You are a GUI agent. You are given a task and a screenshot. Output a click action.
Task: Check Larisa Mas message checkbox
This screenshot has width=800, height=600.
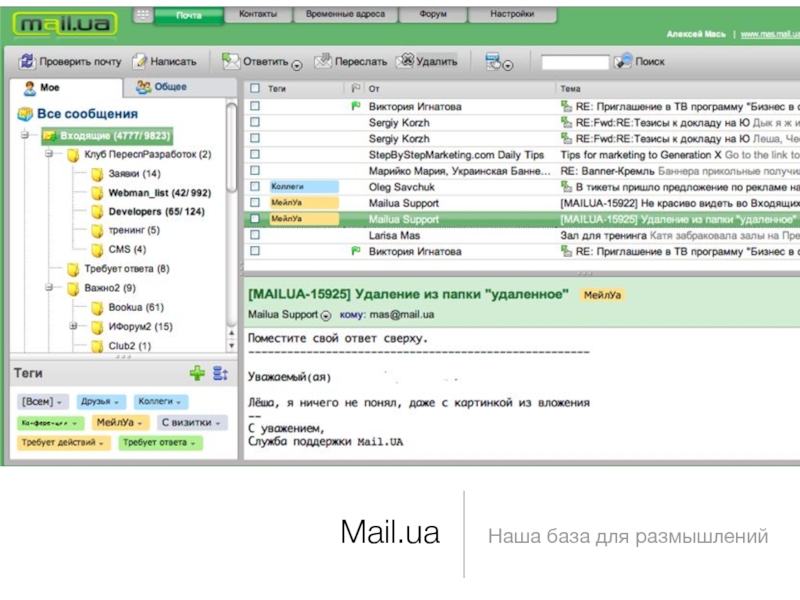point(255,235)
